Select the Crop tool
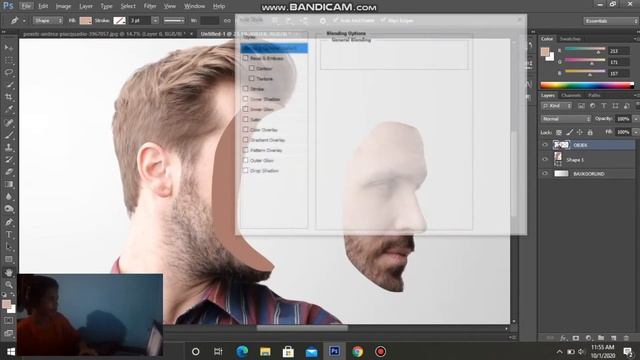 tap(9, 97)
